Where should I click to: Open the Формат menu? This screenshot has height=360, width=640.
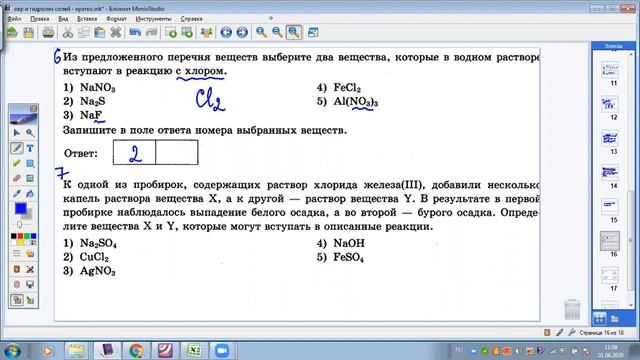tap(116, 19)
